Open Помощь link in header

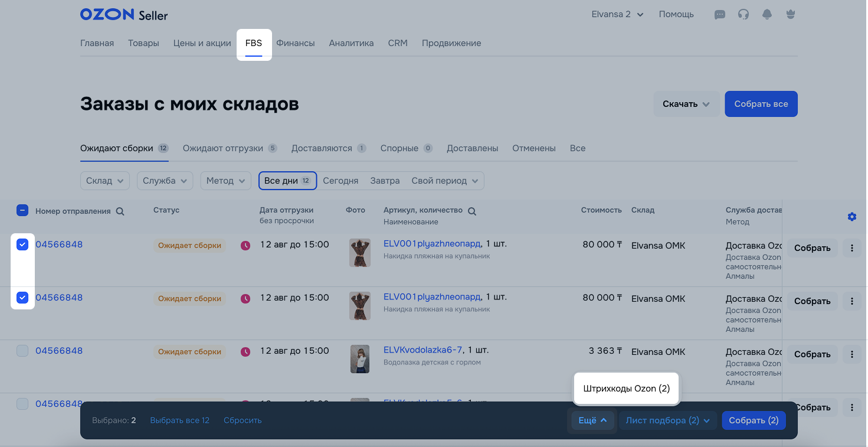pyautogui.click(x=676, y=14)
